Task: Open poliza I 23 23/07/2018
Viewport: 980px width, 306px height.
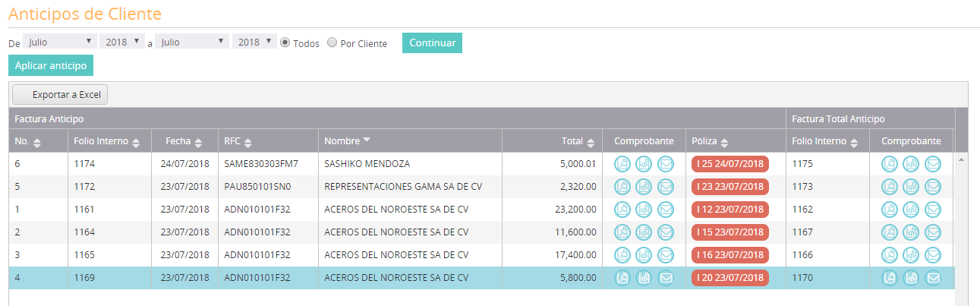Action: [x=730, y=186]
